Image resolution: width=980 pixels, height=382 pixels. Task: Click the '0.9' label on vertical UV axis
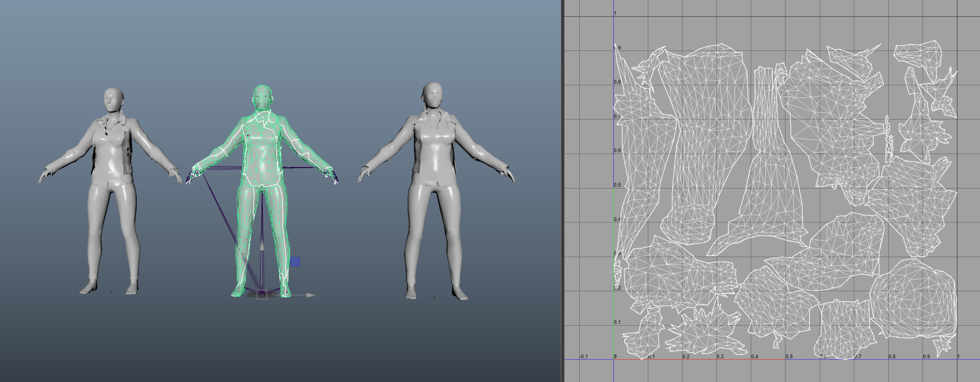tap(618, 48)
